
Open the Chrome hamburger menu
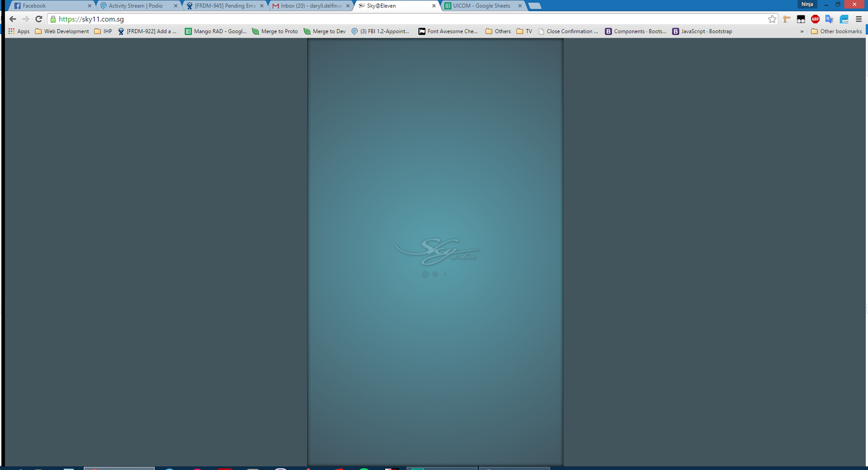(x=858, y=19)
